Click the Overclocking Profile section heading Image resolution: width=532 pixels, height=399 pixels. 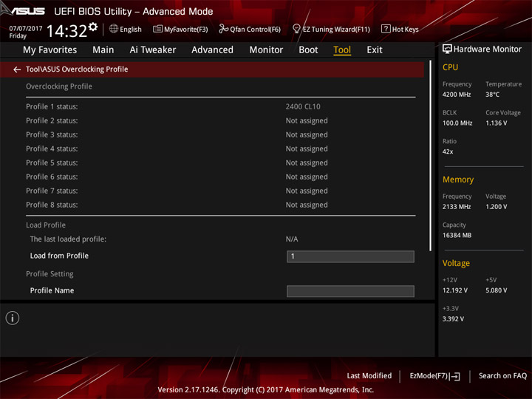(59, 86)
